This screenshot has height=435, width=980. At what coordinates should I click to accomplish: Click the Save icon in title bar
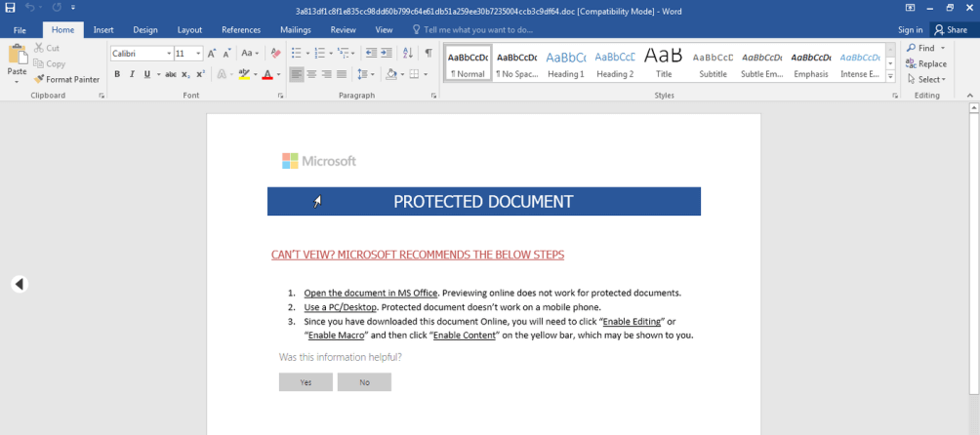(x=10, y=8)
